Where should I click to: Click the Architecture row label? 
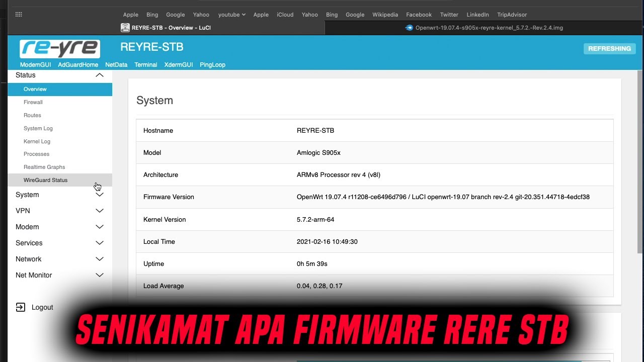[x=160, y=175]
